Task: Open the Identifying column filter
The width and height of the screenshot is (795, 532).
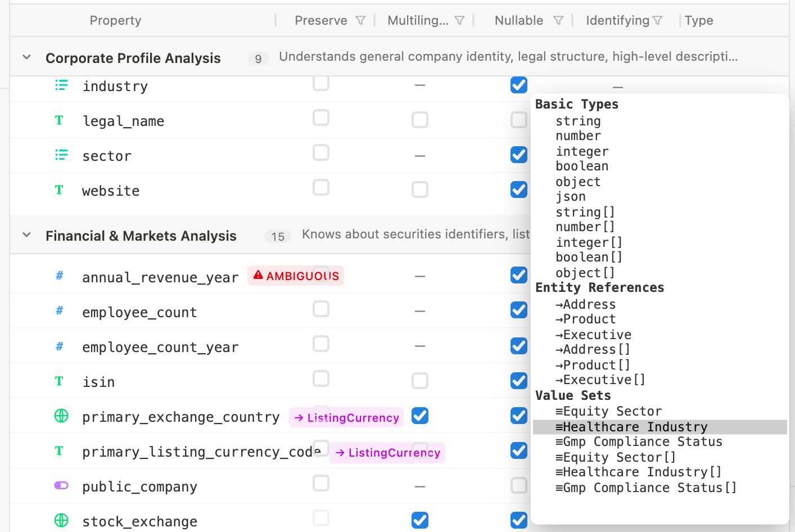Action: tap(657, 21)
